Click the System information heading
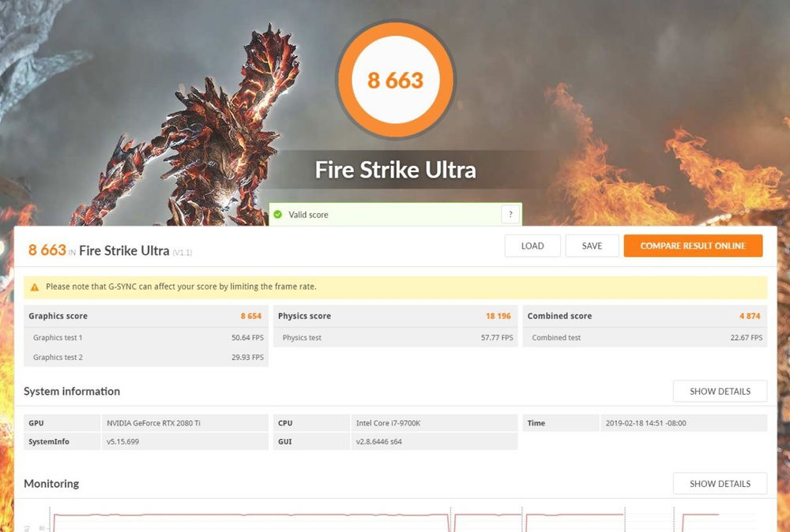The width and height of the screenshot is (790, 532). [x=72, y=391]
